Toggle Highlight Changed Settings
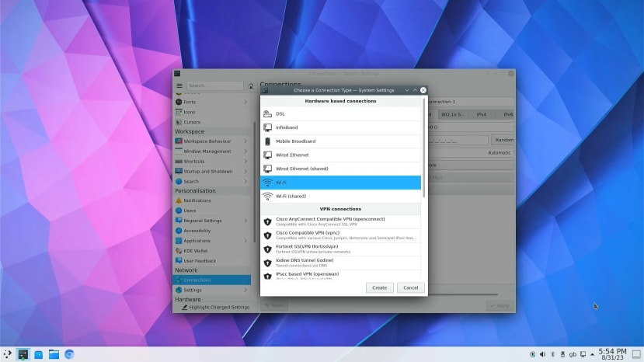 click(x=216, y=307)
